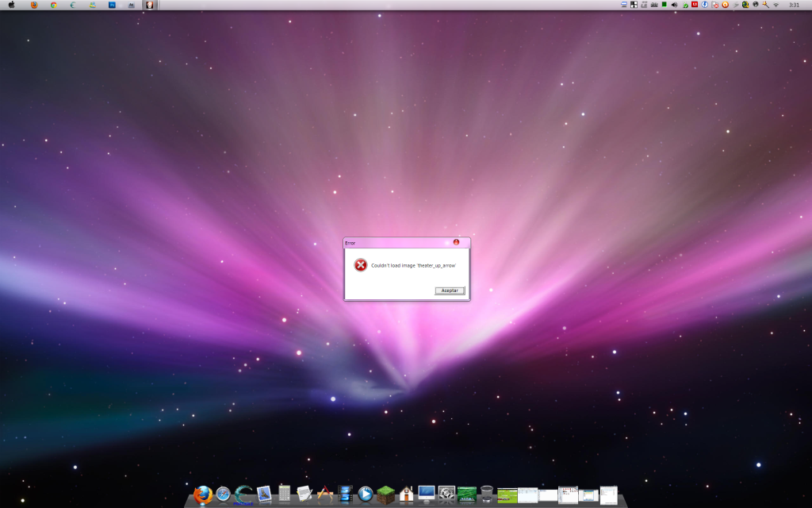Click the black-and-white grid tray icon
The image size is (812, 508).
(634, 5)
